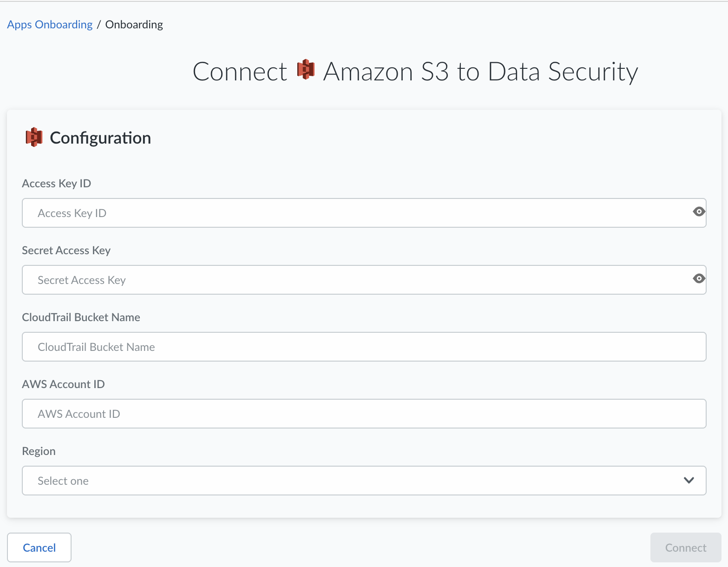Click the chevron arrow in the Region field
The width and height of the screenshot is (728, 567).
[689, 481]
